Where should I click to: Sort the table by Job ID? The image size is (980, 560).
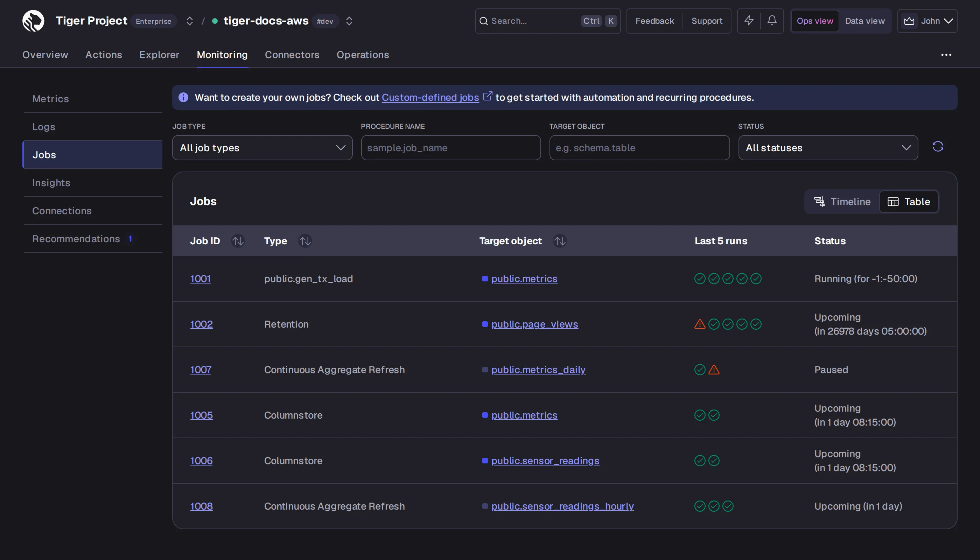coord(238,241)
